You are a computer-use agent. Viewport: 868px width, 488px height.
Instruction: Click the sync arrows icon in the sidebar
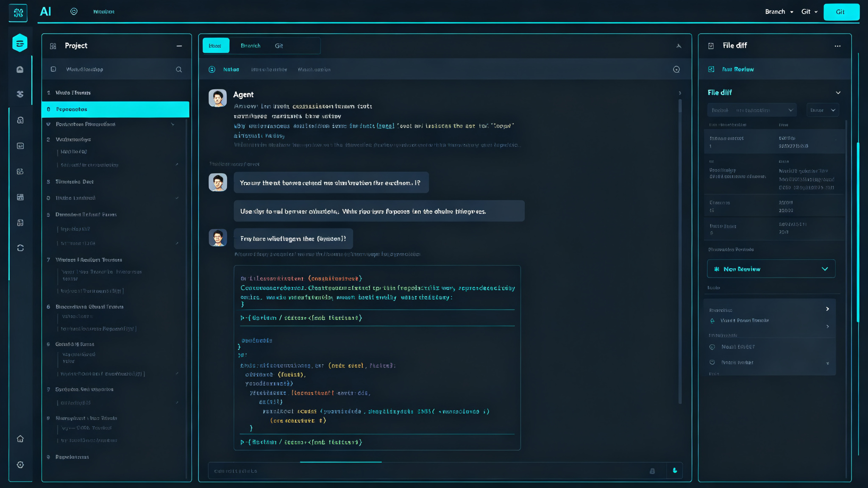(x=20, y=248)
